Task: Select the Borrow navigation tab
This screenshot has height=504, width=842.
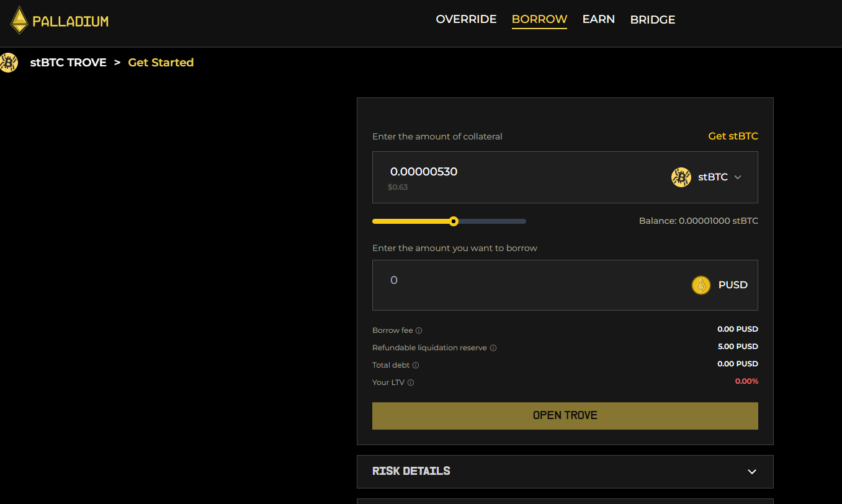Action: 539,19
